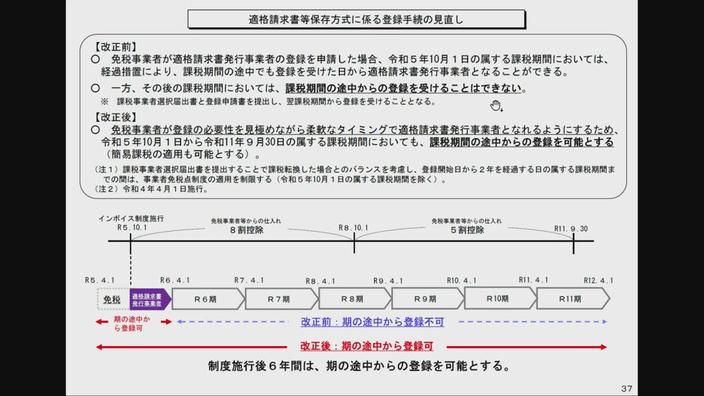Click the slide title box about 適格請求書等保存方式
Screen dimensions: 704x396
point(356,19)
